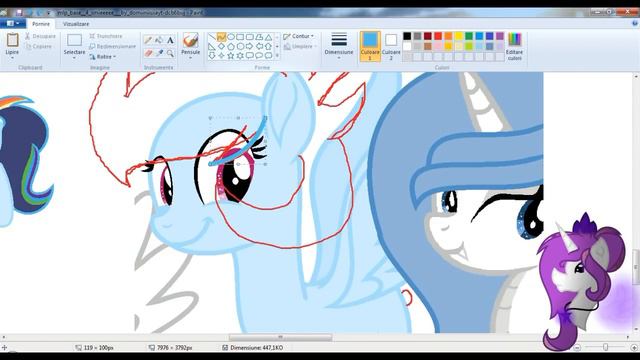
Task: Open the Rotire dropdown
Action: pos(103,57)
